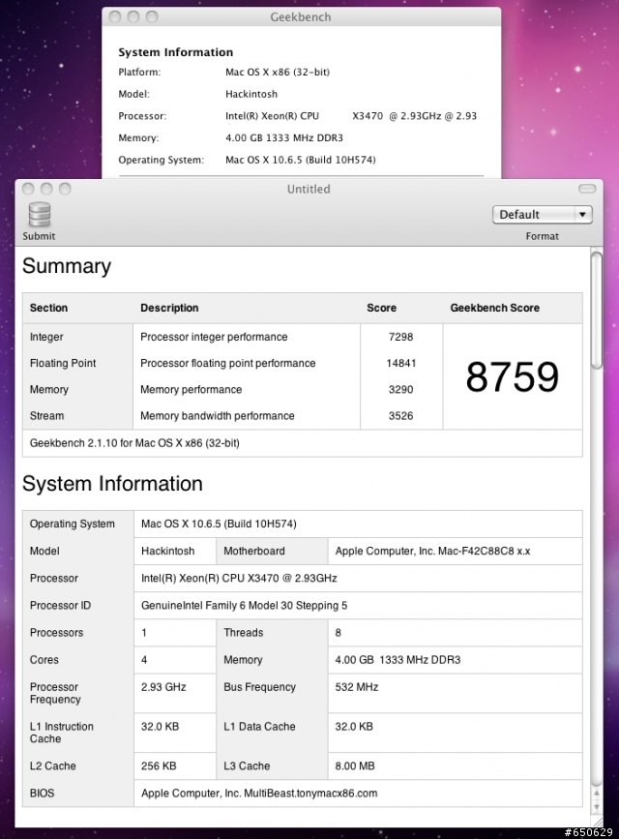Click the motherboard value Mac-F42C88C8

coord(432,552)
